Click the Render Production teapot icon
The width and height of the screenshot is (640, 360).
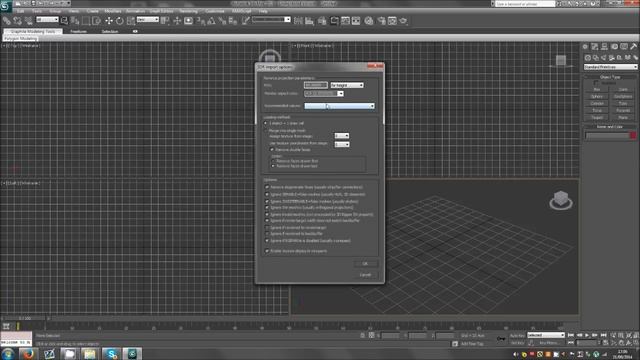click(403, 20)
